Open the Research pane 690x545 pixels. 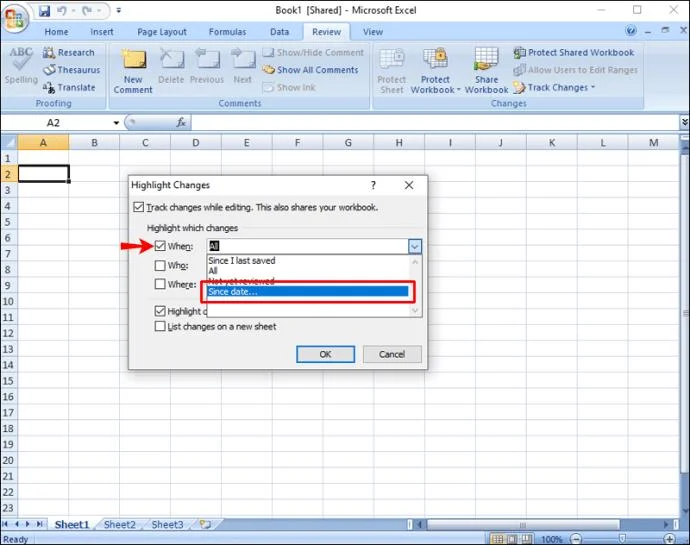pos(69,52)
